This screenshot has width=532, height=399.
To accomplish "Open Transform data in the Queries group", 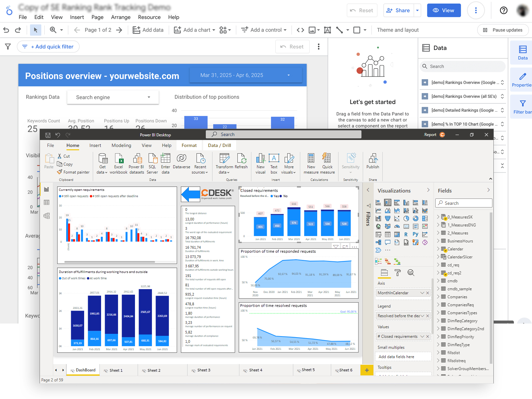I will point(224,163).
